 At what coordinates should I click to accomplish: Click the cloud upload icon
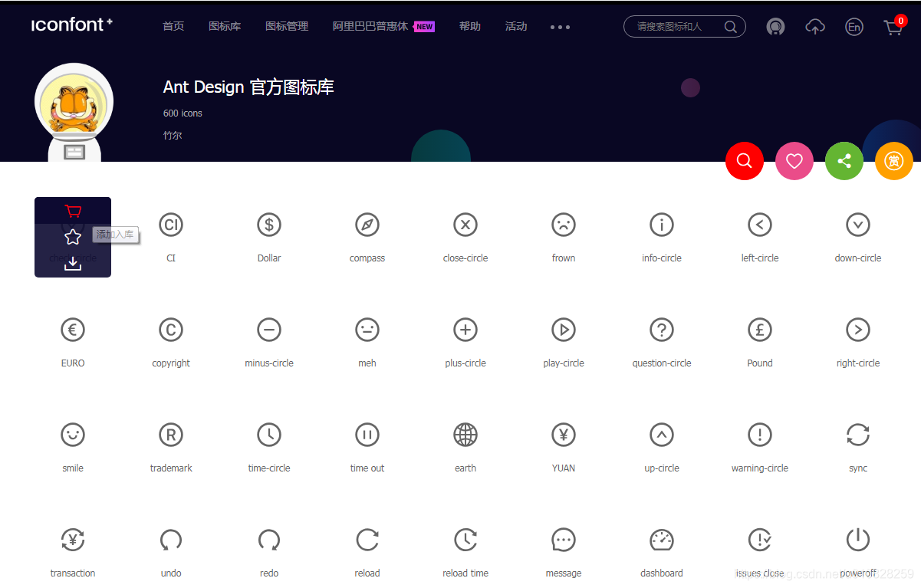coord(815,27)
